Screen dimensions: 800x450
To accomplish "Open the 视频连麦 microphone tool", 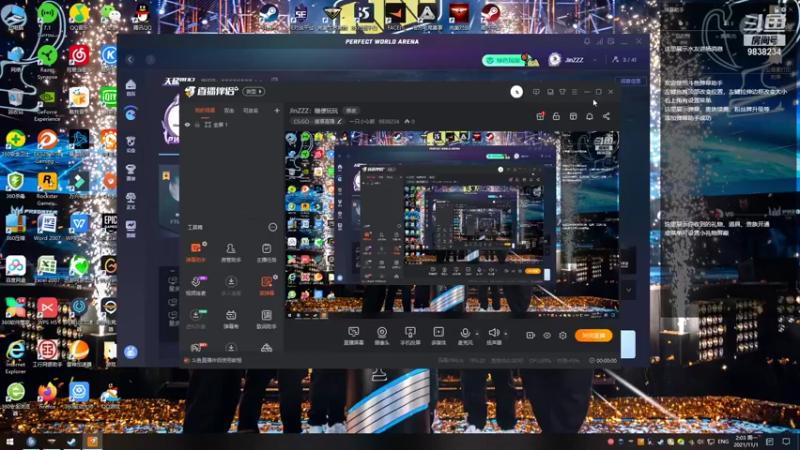I will (x=195, y=286).
